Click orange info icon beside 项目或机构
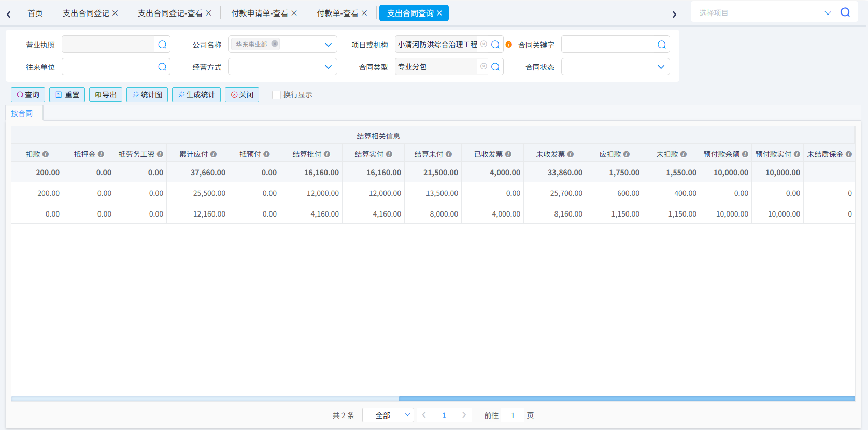 pyautogui.click(x=509, y=45)
